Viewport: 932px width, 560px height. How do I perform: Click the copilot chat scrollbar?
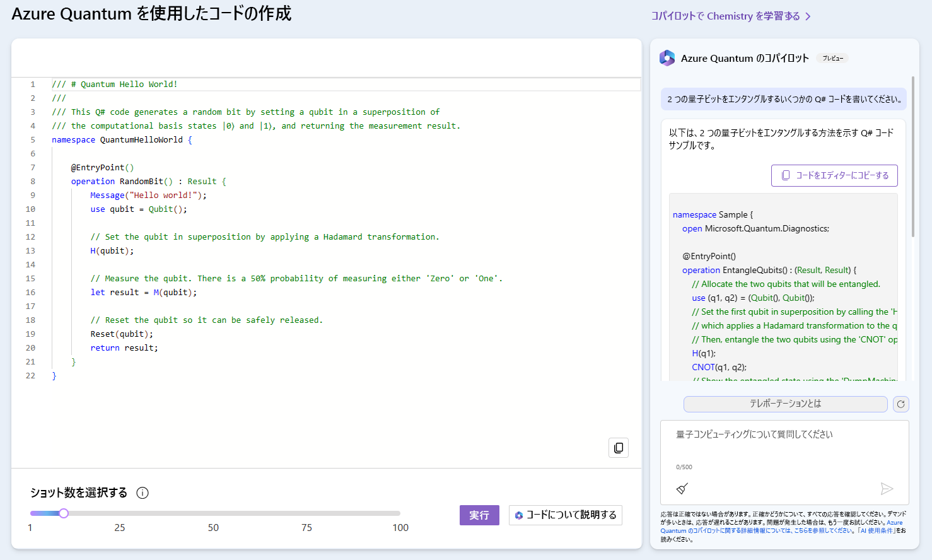click(x=913, y=158)
